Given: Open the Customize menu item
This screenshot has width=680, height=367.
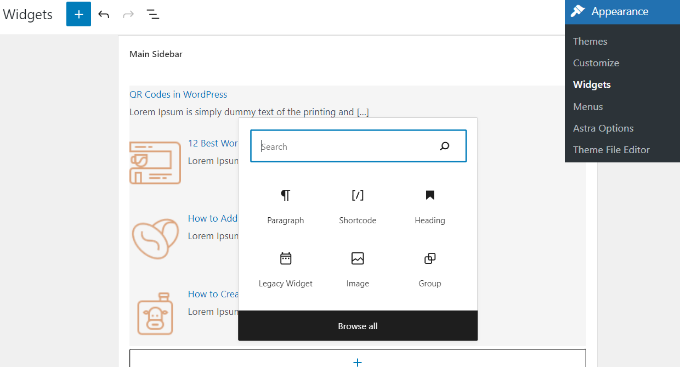Looking at the screenshot, I should [596, 63].
